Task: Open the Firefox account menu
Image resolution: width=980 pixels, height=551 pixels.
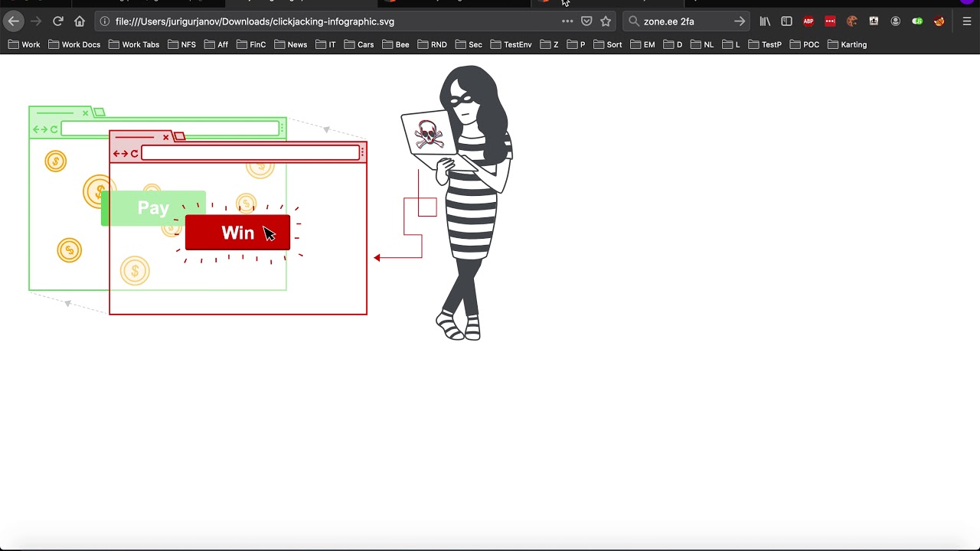Action: tap(896, 21)
